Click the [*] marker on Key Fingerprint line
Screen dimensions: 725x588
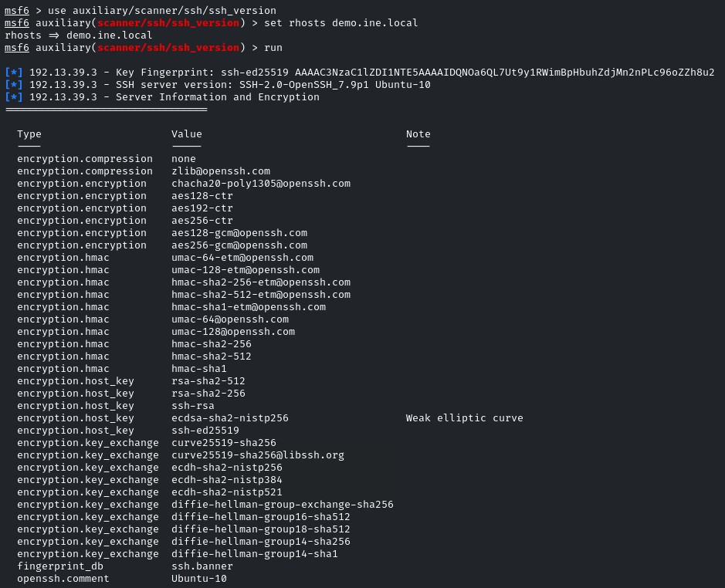[14, 73]
